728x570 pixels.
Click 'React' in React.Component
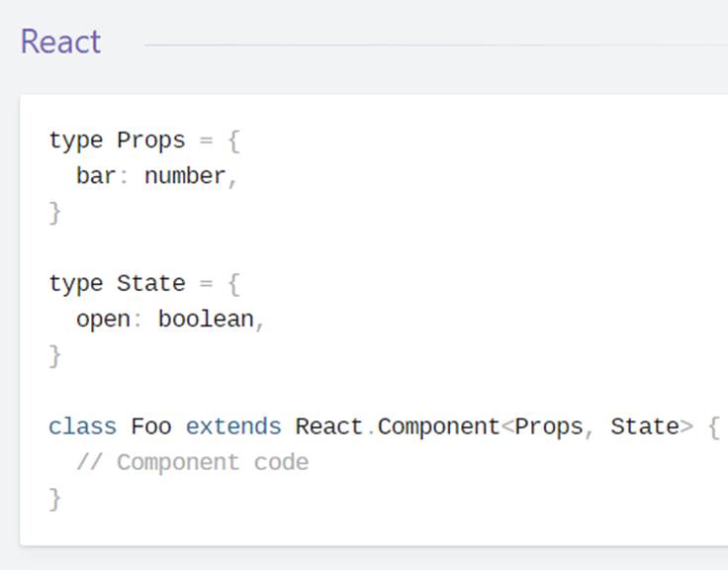[328, 427]
